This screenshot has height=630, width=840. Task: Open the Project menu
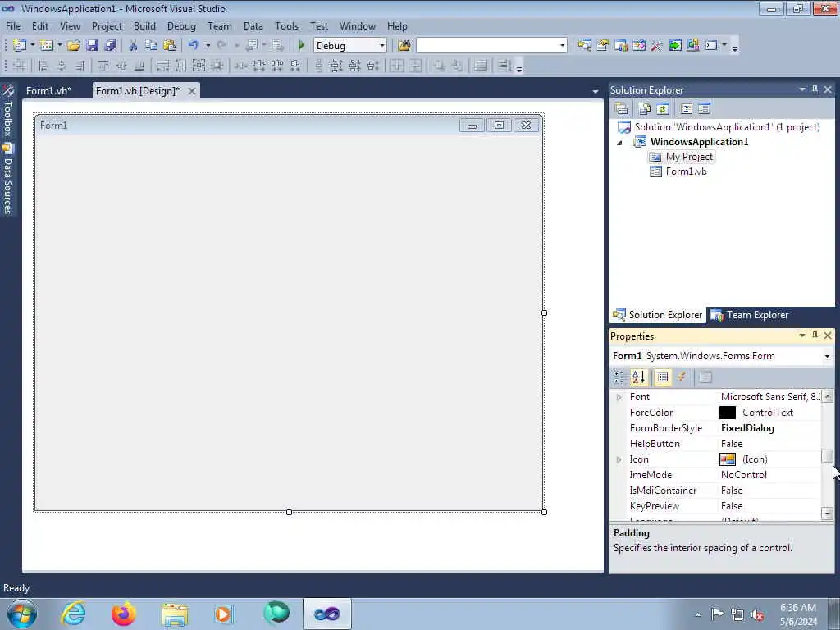(107, 25)
